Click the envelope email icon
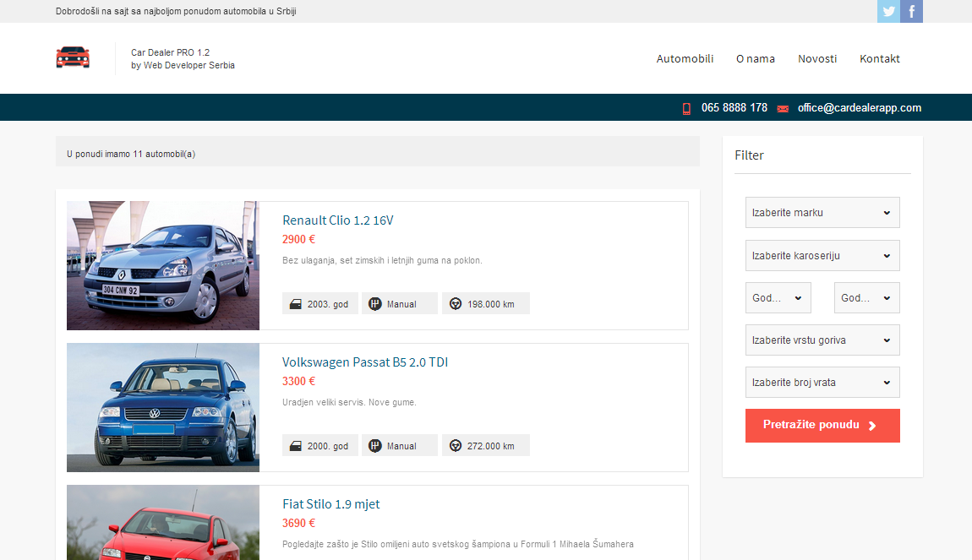Image resolution: width=972 pixels, height=560 pixels. click(783, 109)
